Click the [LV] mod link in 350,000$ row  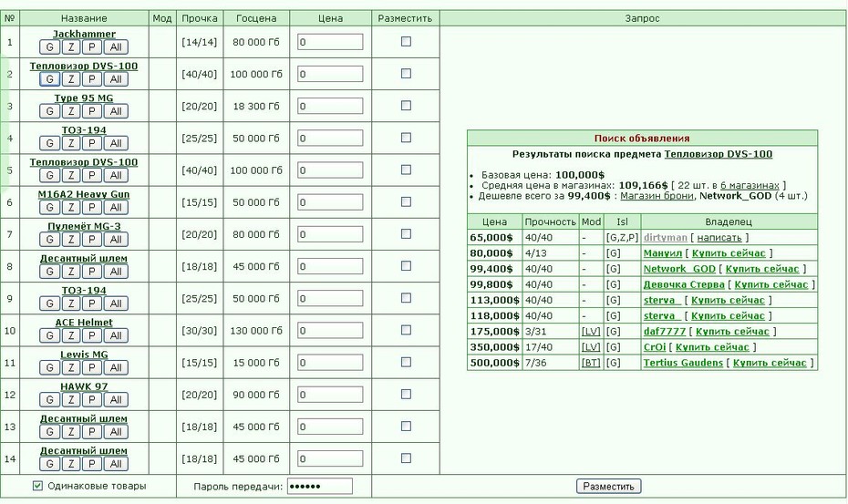pyautogui.click(x=591, y=347)
